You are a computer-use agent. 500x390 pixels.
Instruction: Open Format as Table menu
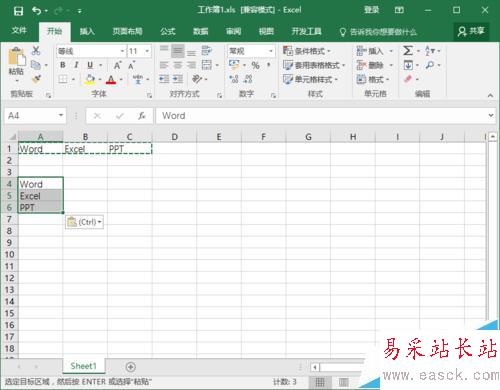(314, 65)
